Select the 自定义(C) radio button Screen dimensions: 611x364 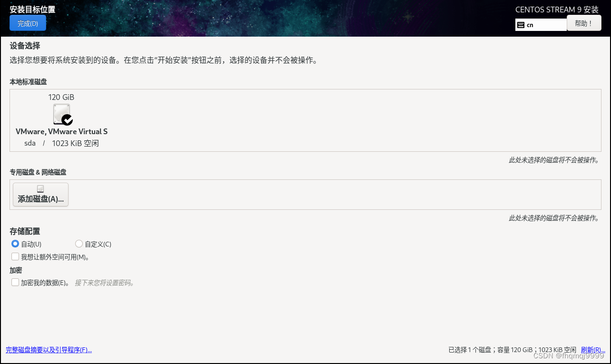coord(79,244)
